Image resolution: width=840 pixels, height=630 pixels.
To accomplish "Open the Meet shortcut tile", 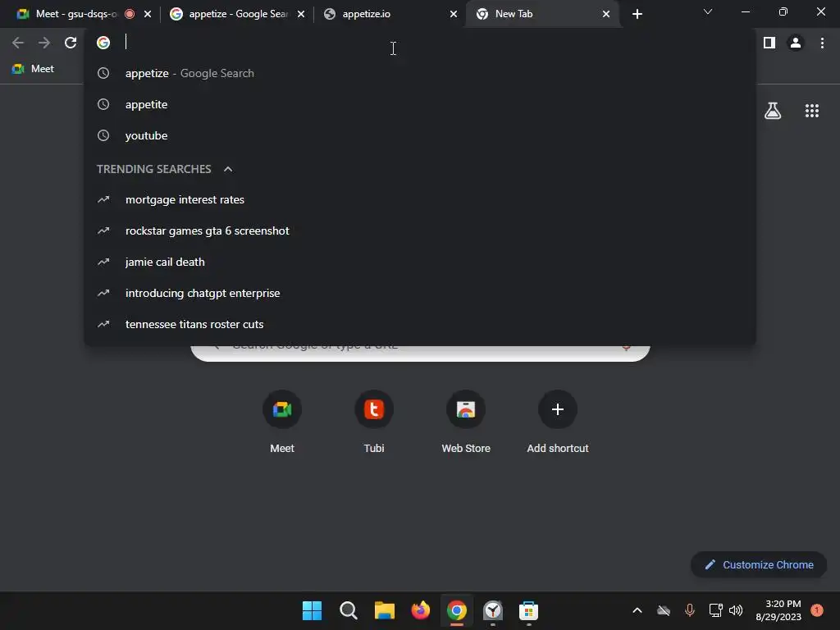I will pyautogui.click(x=282, y=422).
